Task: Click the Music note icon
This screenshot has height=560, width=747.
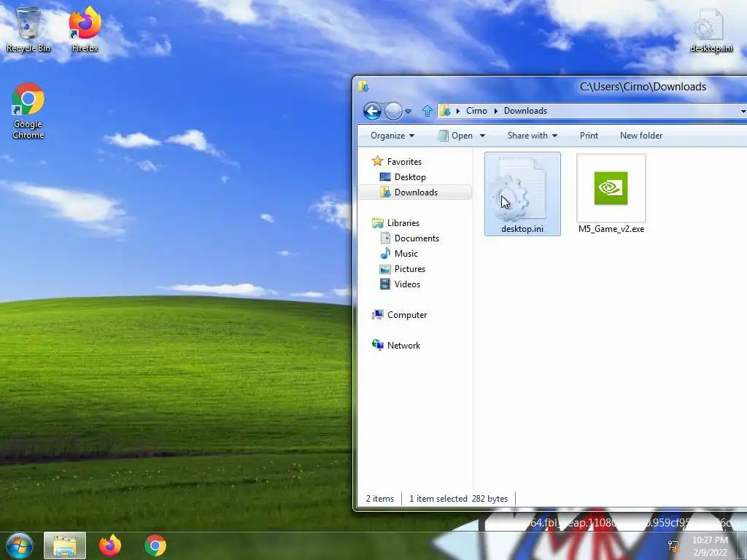Action: pos(385,253)
